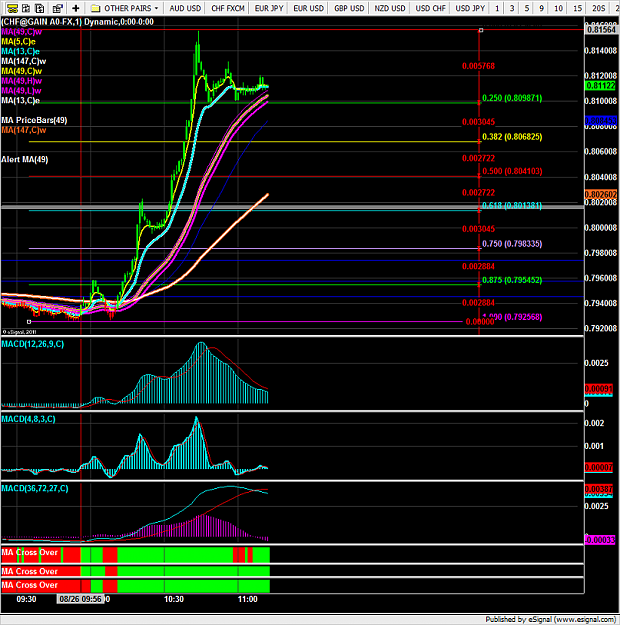The height and width of the screenshot is (625, 620).
Task: Select the CHF FXCM pair button
Action: coord(228,8)
